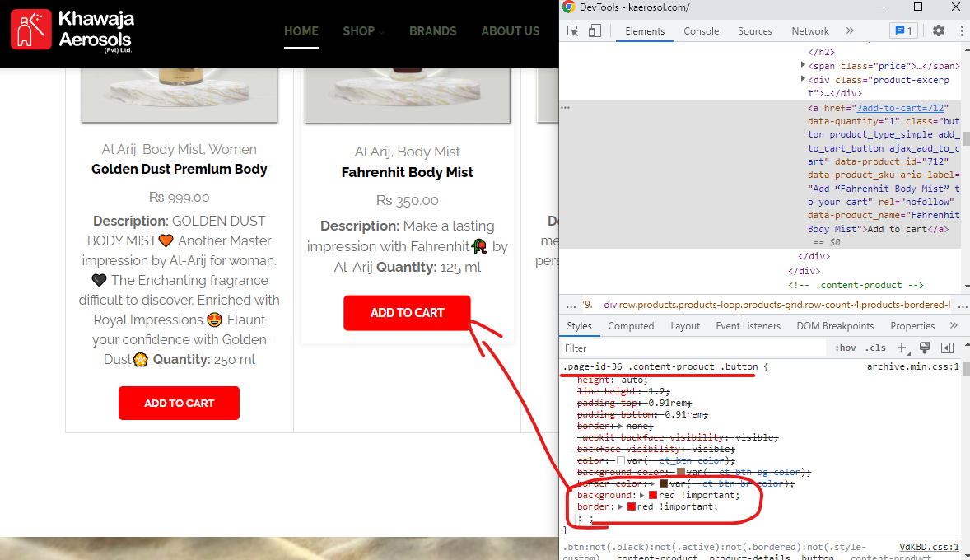Screen dimensions: 970x560
Task: Expand the border: red shorthand
Action: [621, 506]
